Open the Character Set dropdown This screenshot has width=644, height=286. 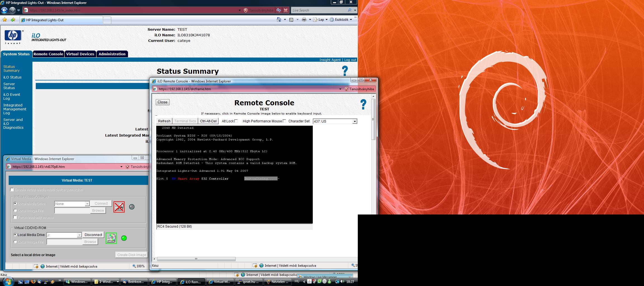(354, 121)
